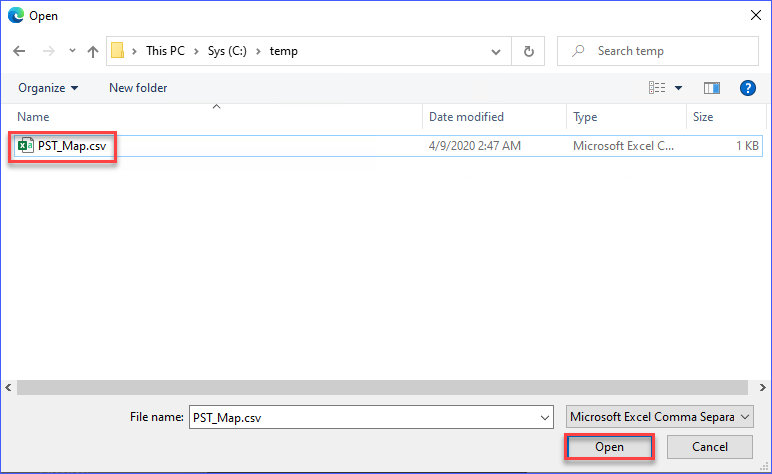Select the PST_Map.csv file name
Image resolution: width=772 pixels, height=474 pixels.
click(72, 146)
